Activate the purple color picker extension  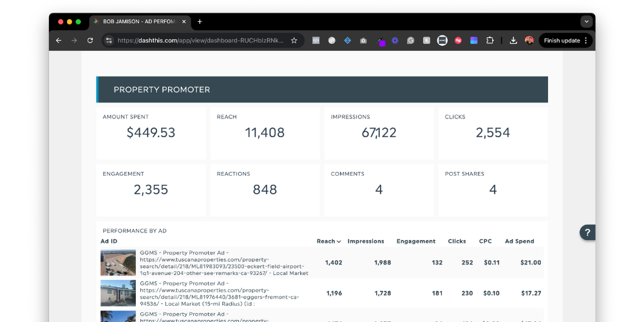(381, 41)
